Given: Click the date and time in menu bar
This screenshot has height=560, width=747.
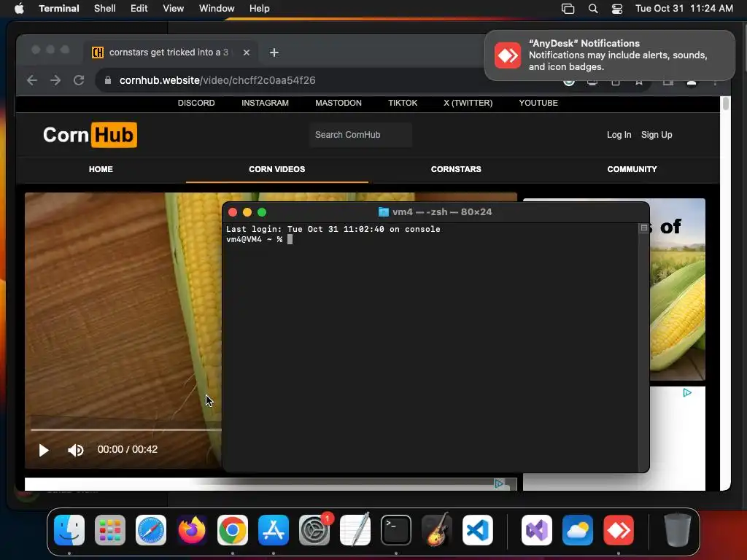Looking at the screenshot, I should click(x=684, y=8).
